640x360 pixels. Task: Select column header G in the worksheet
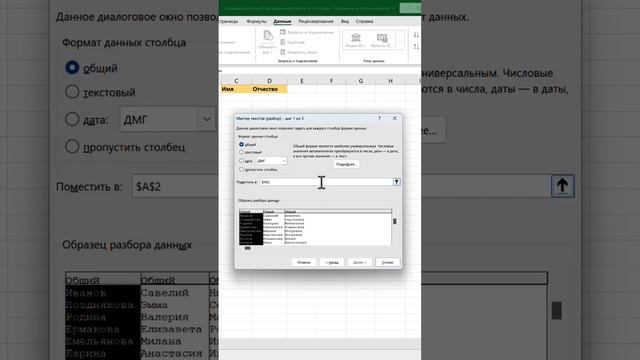click(360, 81)
